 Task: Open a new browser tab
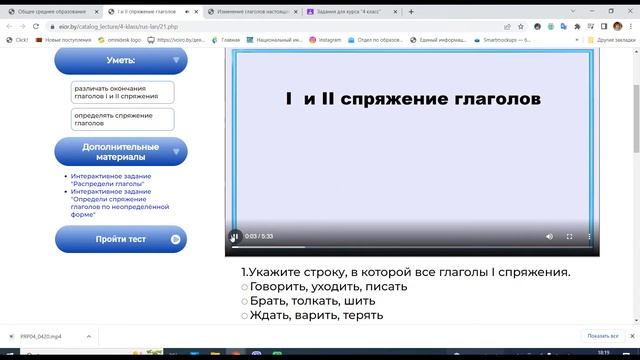411,12
